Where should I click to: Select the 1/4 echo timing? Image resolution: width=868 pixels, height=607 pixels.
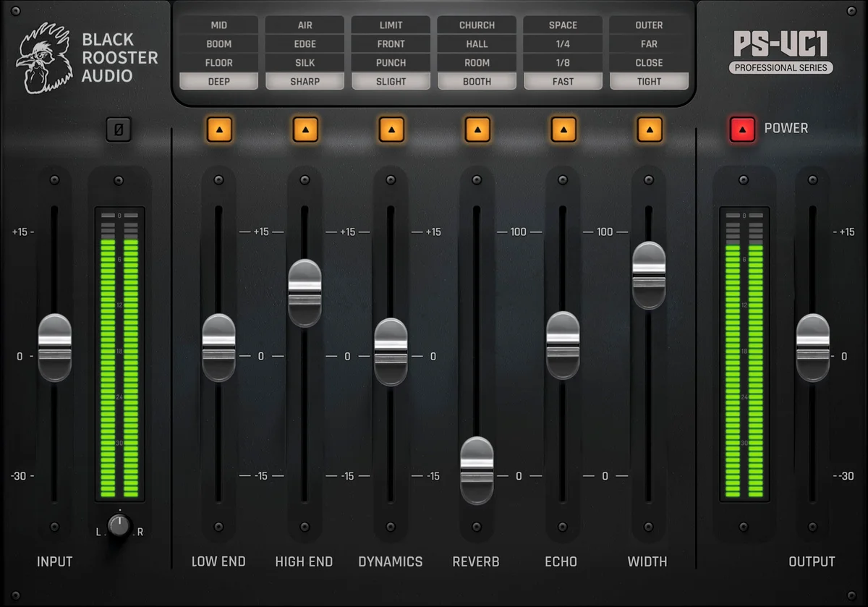563,43
